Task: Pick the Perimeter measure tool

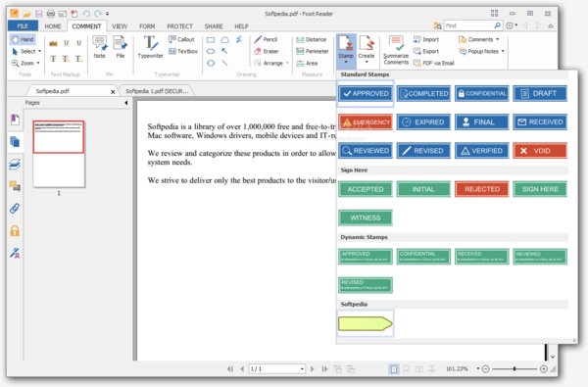Action: coord(313,51)
